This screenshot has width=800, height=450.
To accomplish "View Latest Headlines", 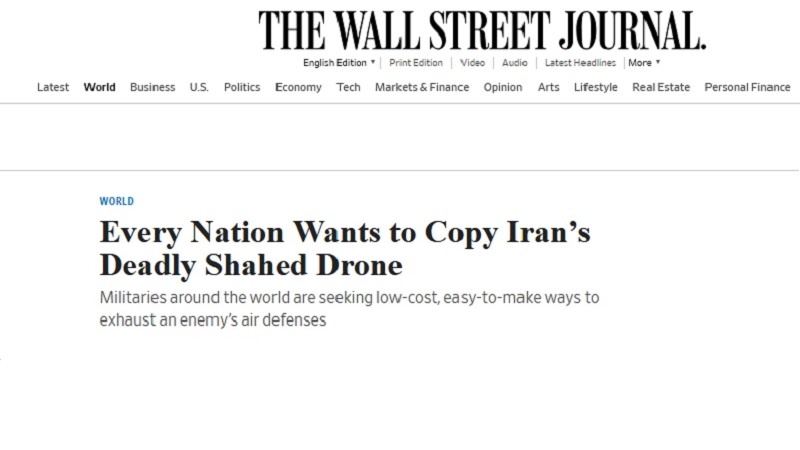I will (x=580, y=63).
